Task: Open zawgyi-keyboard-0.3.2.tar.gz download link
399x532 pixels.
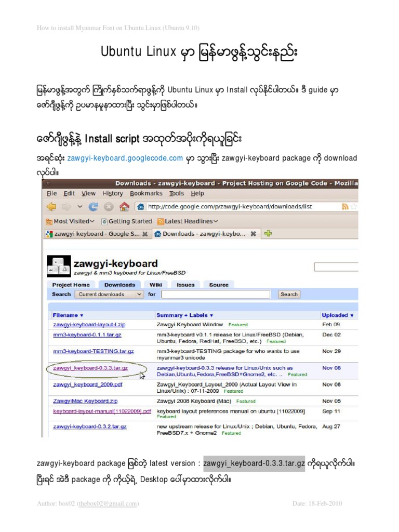Action: coord(89,427)
